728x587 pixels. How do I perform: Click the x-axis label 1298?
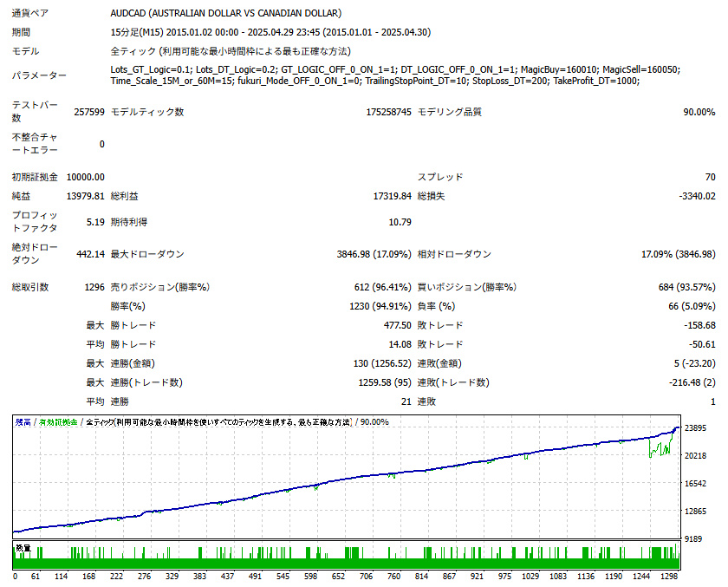pos(669,577)
